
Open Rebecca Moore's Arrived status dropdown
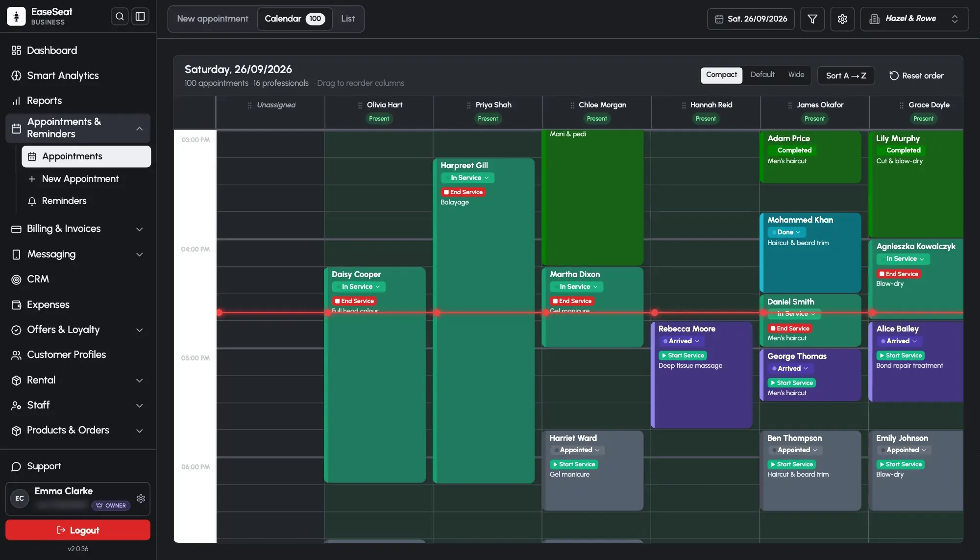click(681, 341)
